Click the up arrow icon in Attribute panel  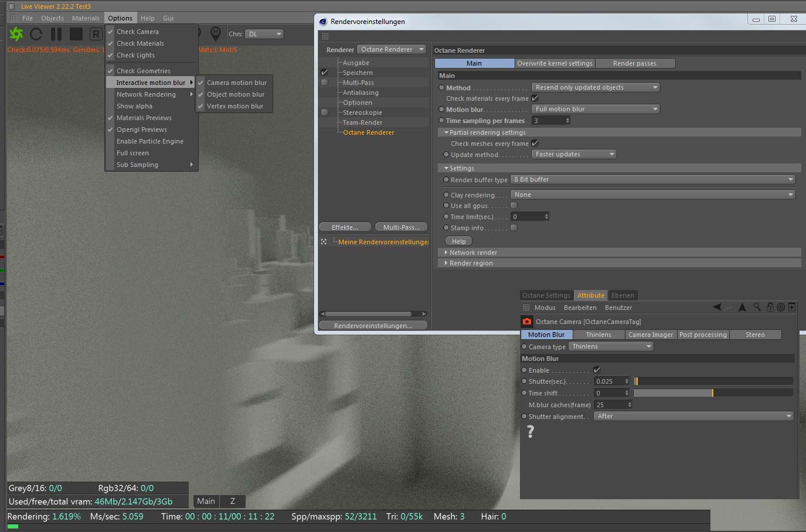coord(742,307)
